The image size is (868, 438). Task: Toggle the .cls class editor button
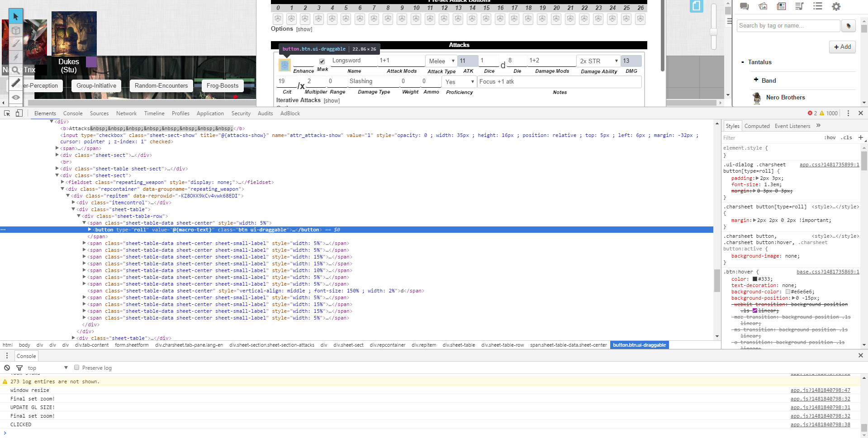tap(847, 138)
